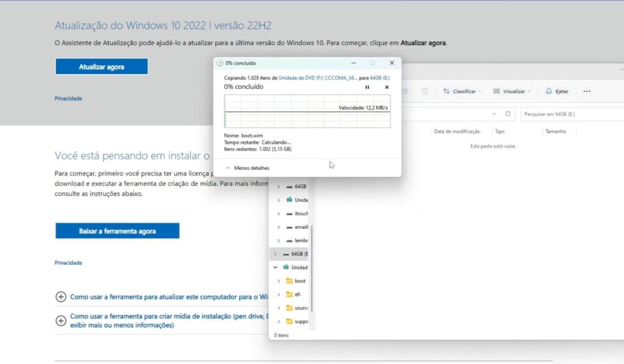Open the address bar history dropdown chevron

pos(494,114)
